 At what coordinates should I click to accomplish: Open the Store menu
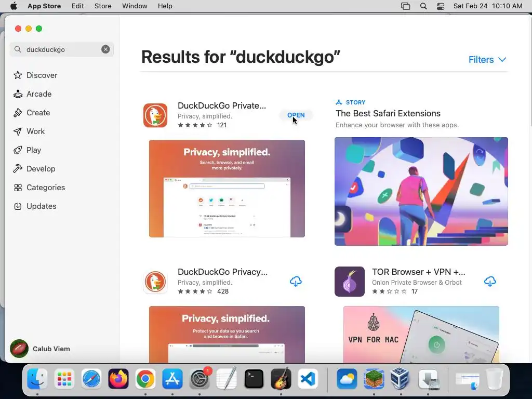103,6
